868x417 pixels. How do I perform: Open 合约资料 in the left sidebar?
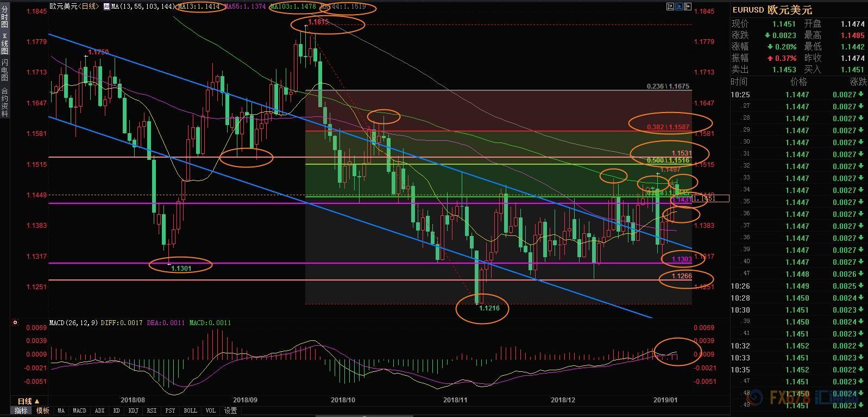4,102
